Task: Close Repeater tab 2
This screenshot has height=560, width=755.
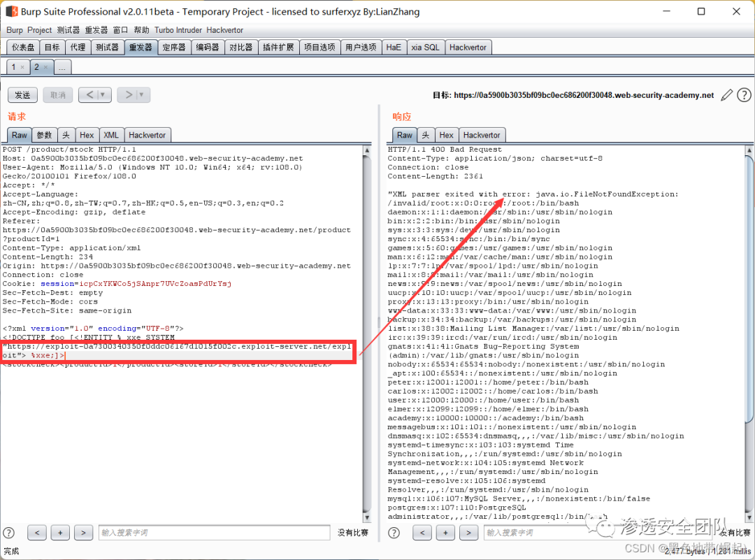Action: click(45, 67)
